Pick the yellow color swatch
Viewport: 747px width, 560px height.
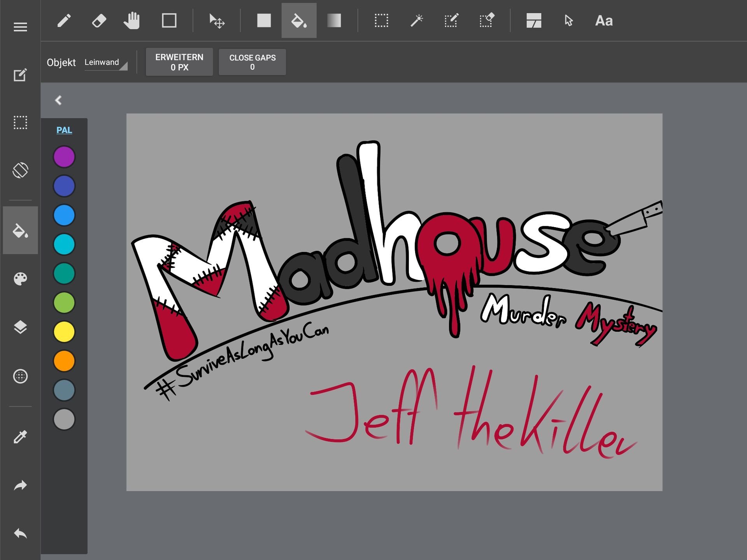click(64, 332)
